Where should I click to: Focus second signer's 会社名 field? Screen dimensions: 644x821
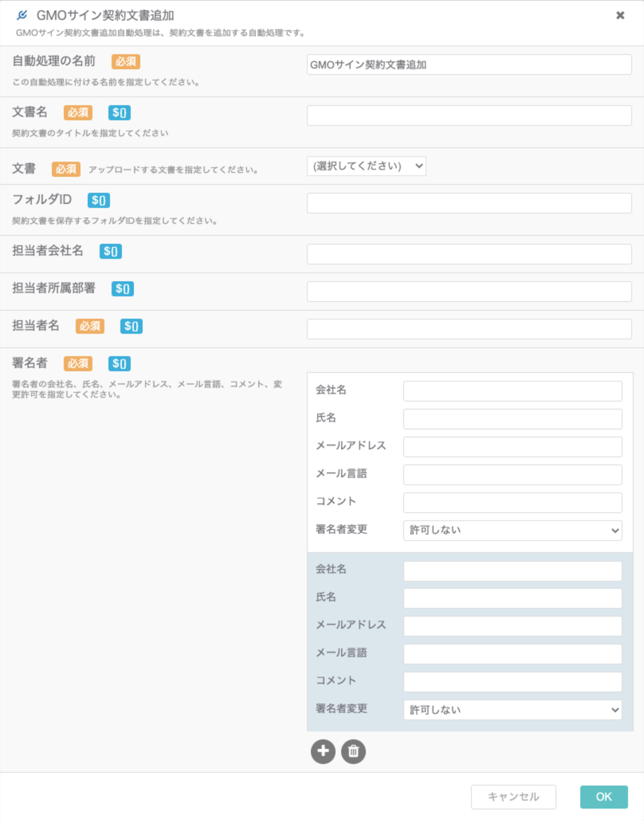pos(512,571)
